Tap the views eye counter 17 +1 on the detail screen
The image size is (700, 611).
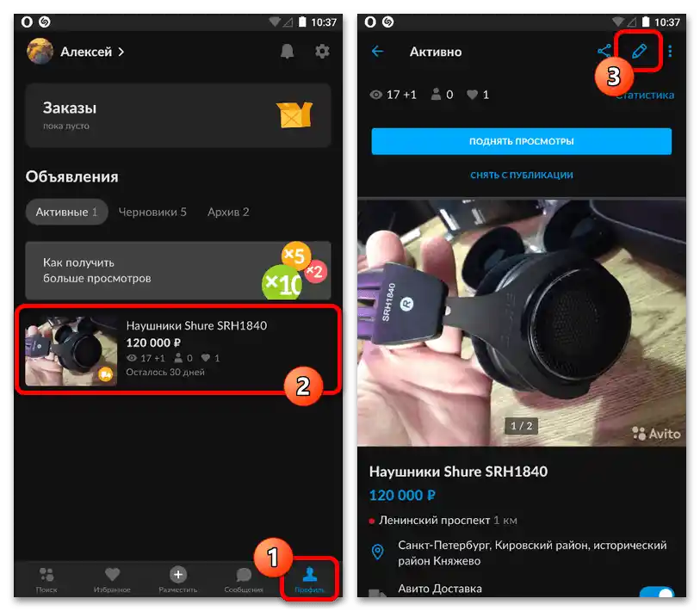click(x=393, y=95)
